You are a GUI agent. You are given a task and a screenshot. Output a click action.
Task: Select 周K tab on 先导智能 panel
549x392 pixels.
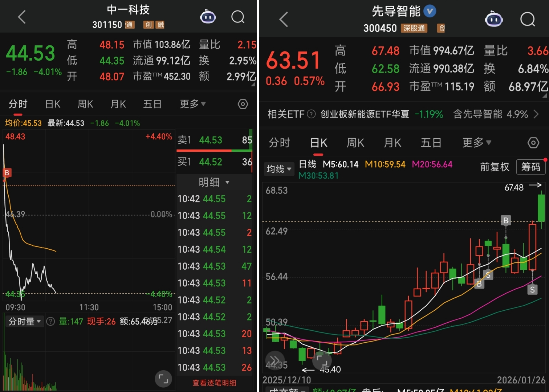pyautogui.click(x=355, y=143)
